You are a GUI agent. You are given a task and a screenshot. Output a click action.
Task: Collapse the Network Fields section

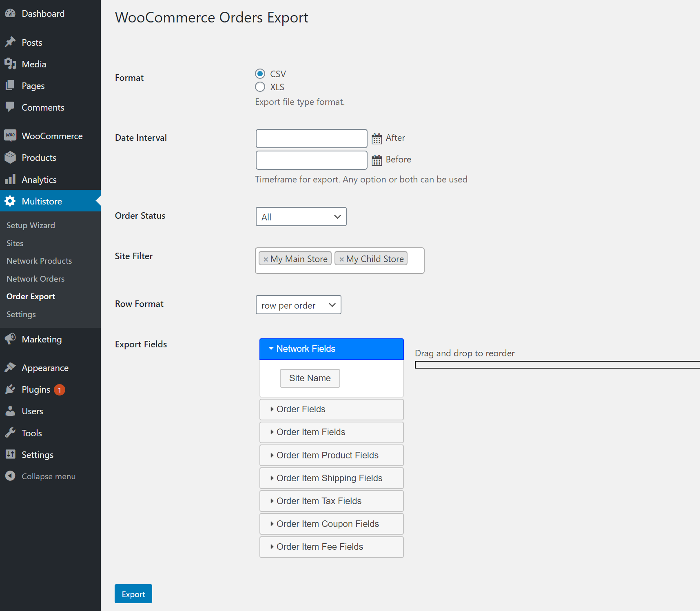click(332, 349)
